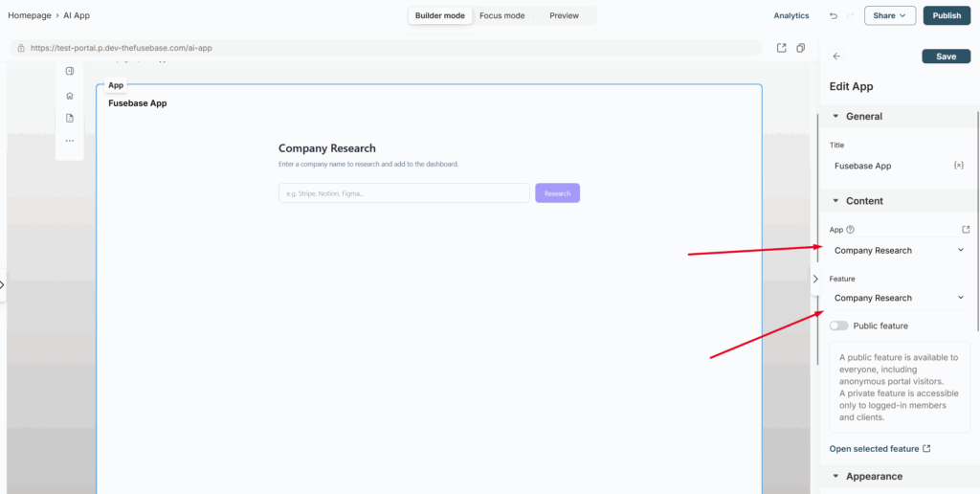Click the back arrow in Edit App panel
The height and width of the screenshot is (494, 980).
tap(836, 56)
